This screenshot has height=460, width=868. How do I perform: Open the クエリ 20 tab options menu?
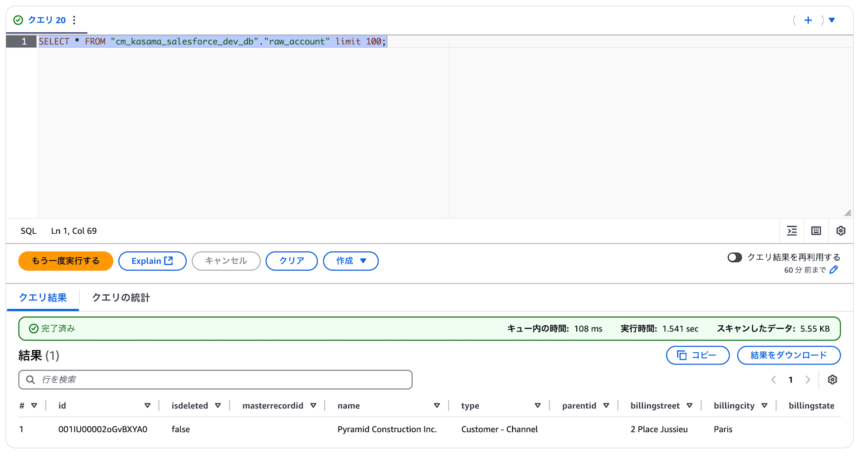pos(74,20)
